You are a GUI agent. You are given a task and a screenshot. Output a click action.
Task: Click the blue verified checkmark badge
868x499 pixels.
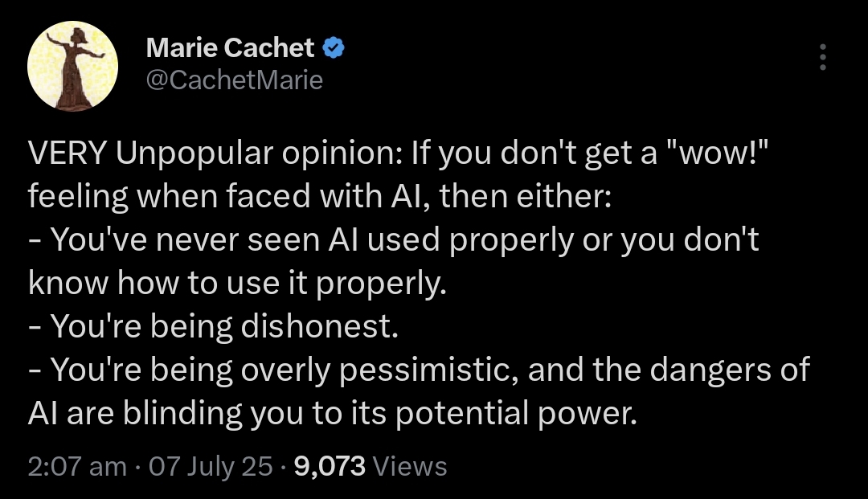click(334, 48)
